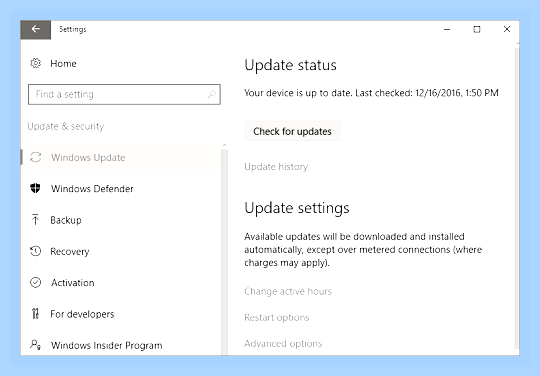Click the Windows Insider Program person icon

(35, 345)
